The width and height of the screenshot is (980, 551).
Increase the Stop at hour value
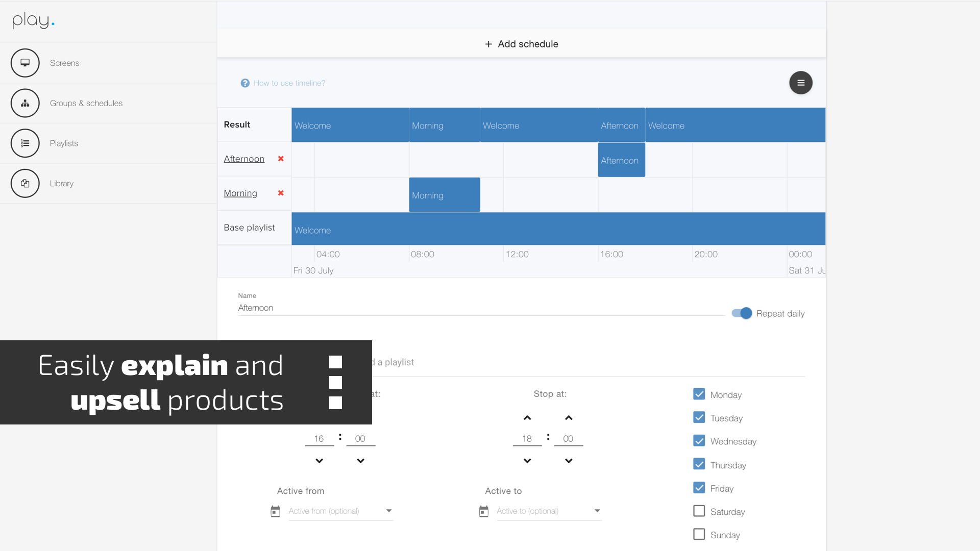point(527,418)
